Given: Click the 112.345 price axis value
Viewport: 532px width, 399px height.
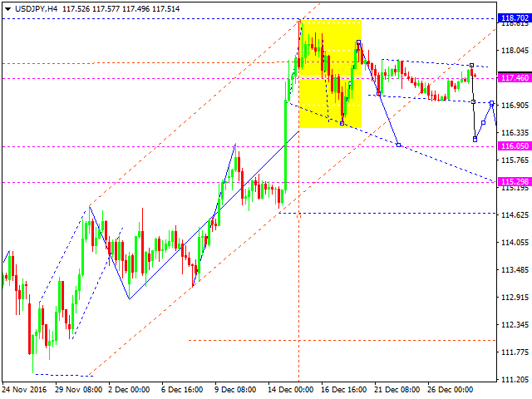Looking at the screenshot, I should click(515, 325).
